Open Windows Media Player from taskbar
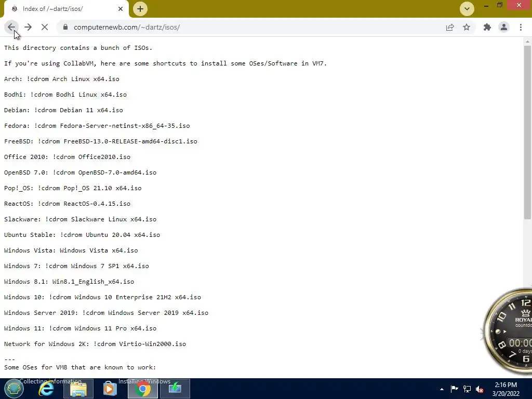 [x=110, y=389]
